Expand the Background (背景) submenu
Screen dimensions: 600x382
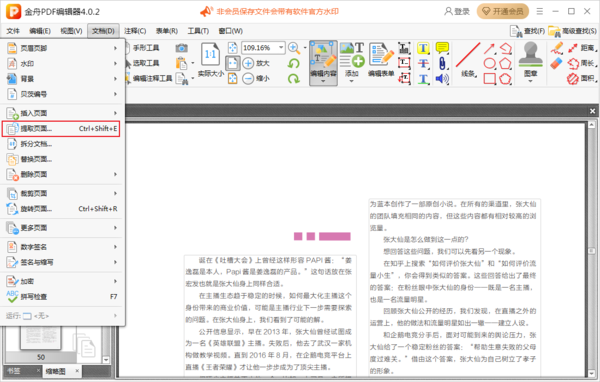[x=62, y=79]
